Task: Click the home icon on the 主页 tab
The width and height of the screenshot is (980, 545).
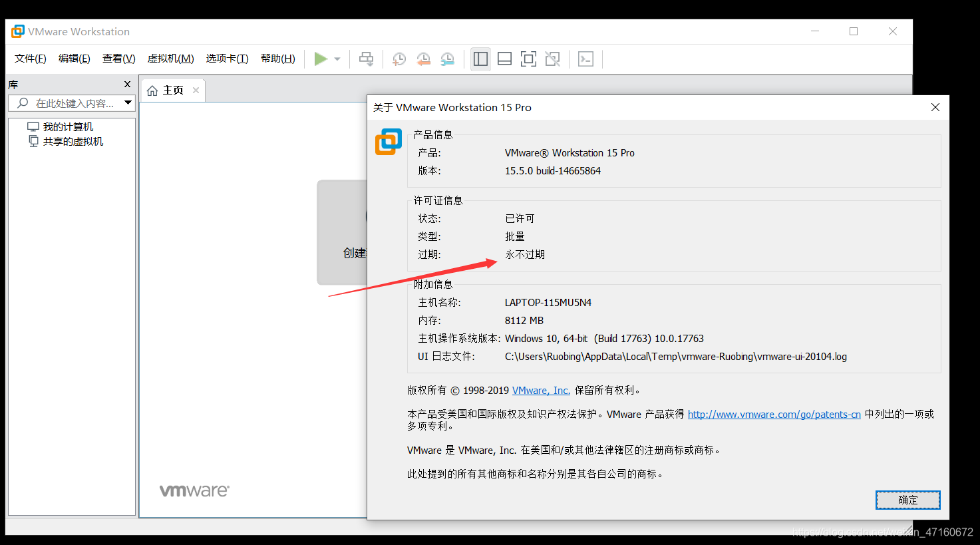Action: tap(152, 91)
